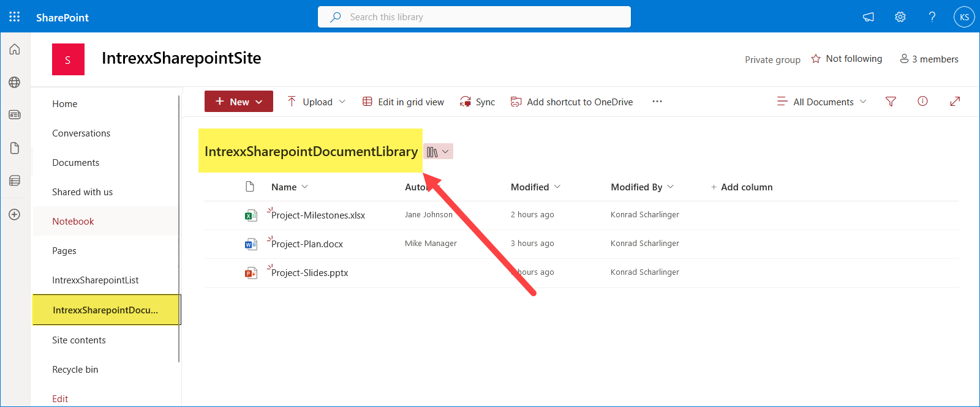
Task: Open the Project-Slides.pptx file
Action: (309, 273)
